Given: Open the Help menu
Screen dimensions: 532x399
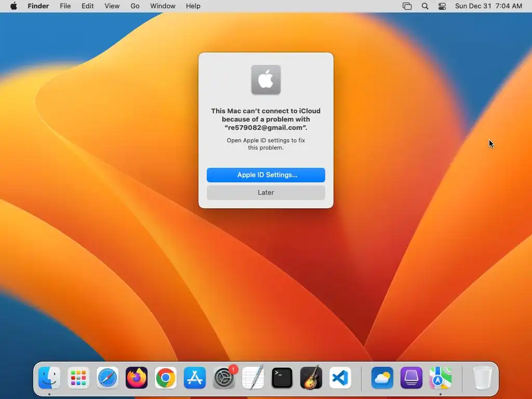Looking at the screenshot, I should pyautogui.click(x=193, y=6).
